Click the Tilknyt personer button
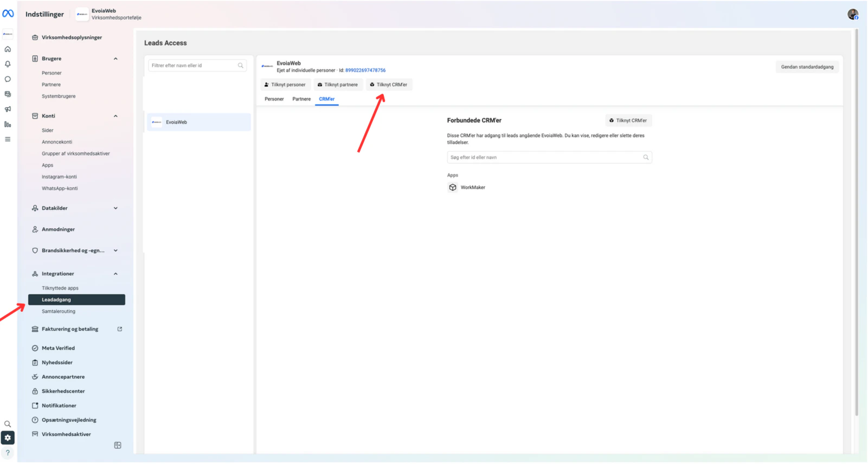This screenshot has height=464, width=868. [x=285, y=85]
